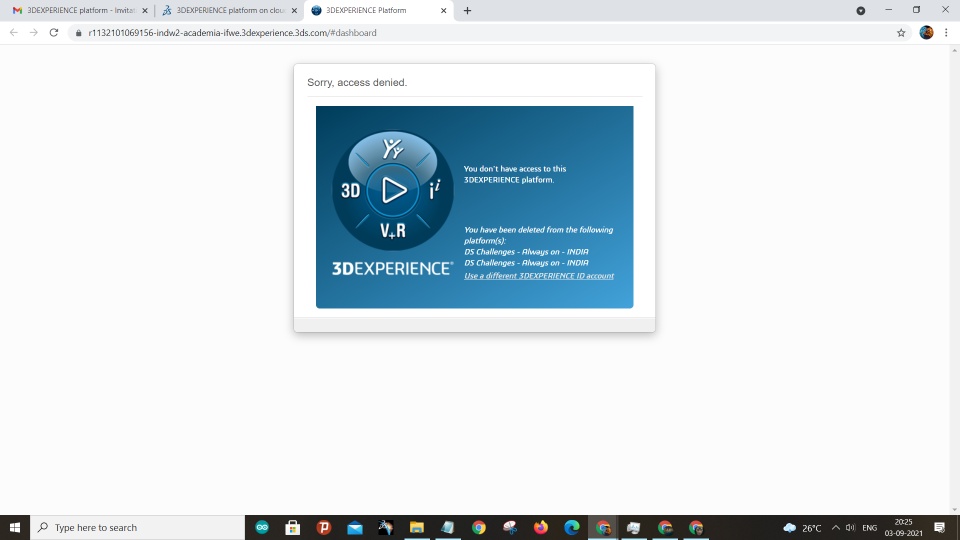Close the active 3DEXPERIENCE Platform tab
Image resolution: width=960 pixels, height=540 pixels.
click(x=444, y=10)
